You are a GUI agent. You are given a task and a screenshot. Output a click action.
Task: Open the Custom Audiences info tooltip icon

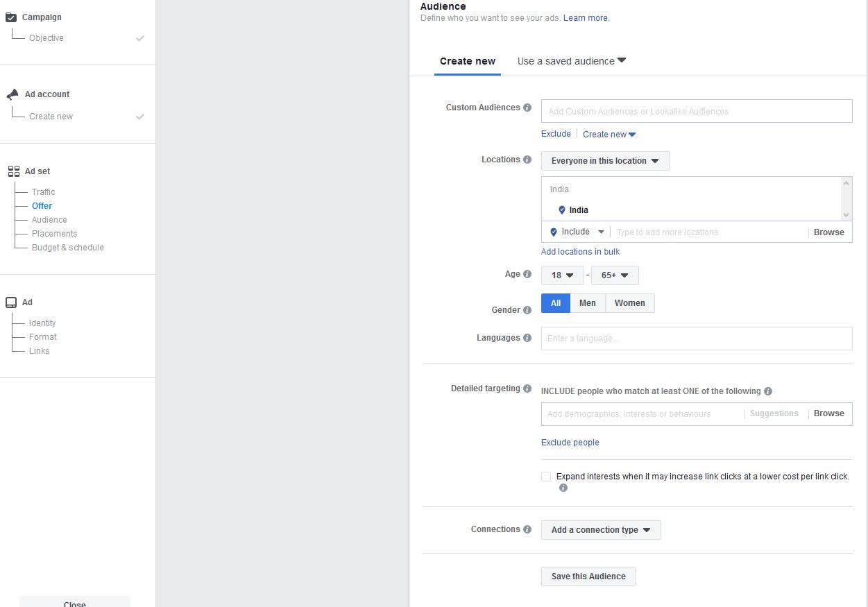527,108
